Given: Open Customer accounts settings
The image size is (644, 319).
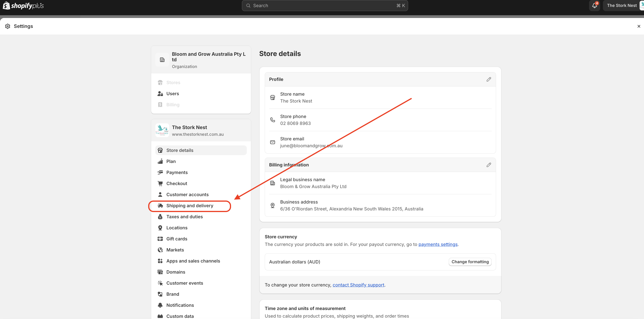Looking at the screenshot, I should click(201, 195).
